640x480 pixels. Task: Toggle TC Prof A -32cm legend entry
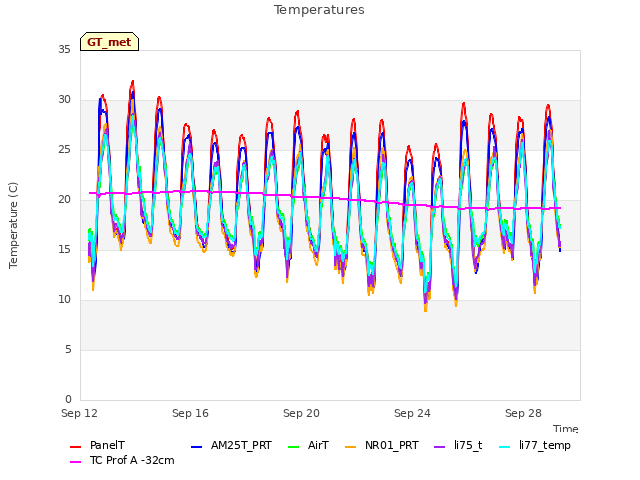(122, 460)
